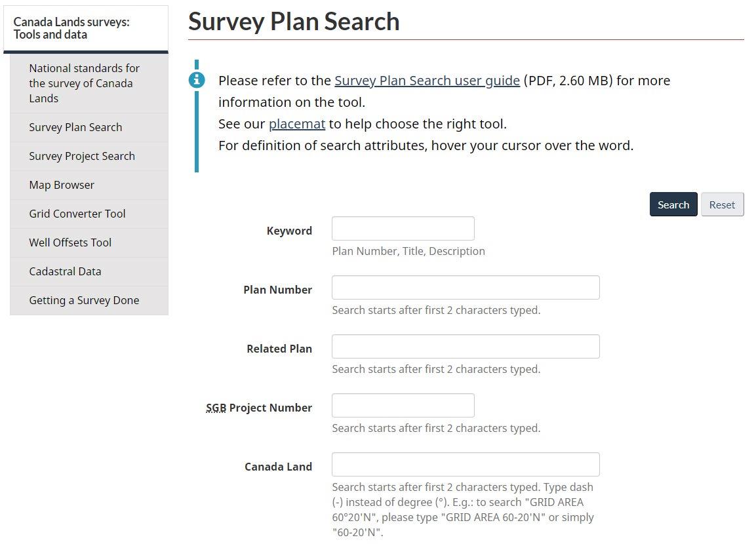Select the SGB Project Number input
Screen dimensions: 756x544
pyautogui.click(x=403, y=405)
